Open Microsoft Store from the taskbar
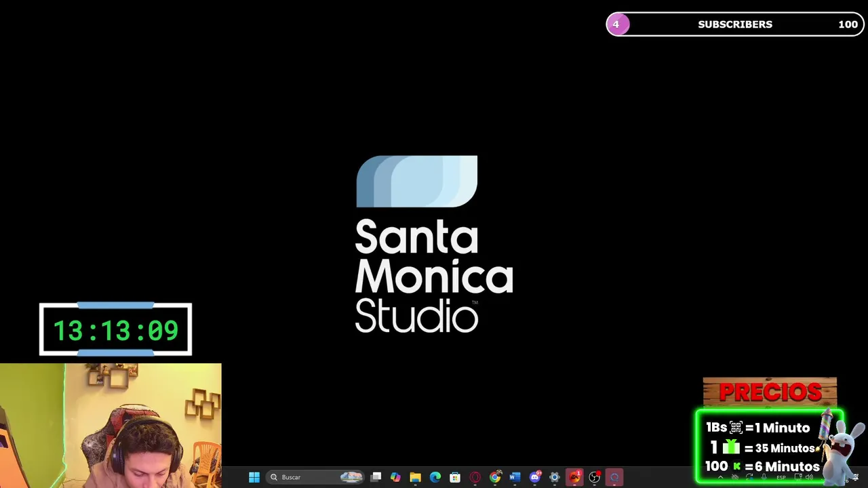The height and width of the screenshot is (488, 868). click(455, 477)
